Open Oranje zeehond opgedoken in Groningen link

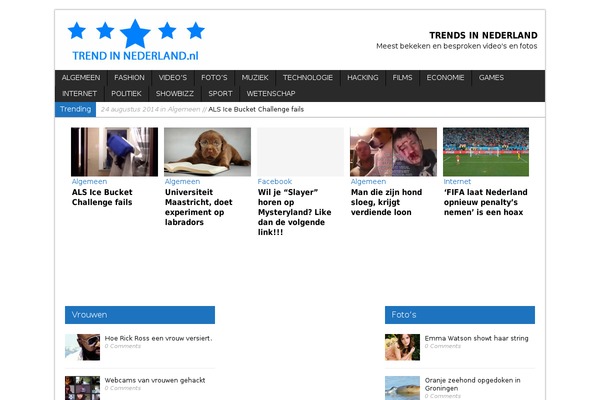pos(473,384)
